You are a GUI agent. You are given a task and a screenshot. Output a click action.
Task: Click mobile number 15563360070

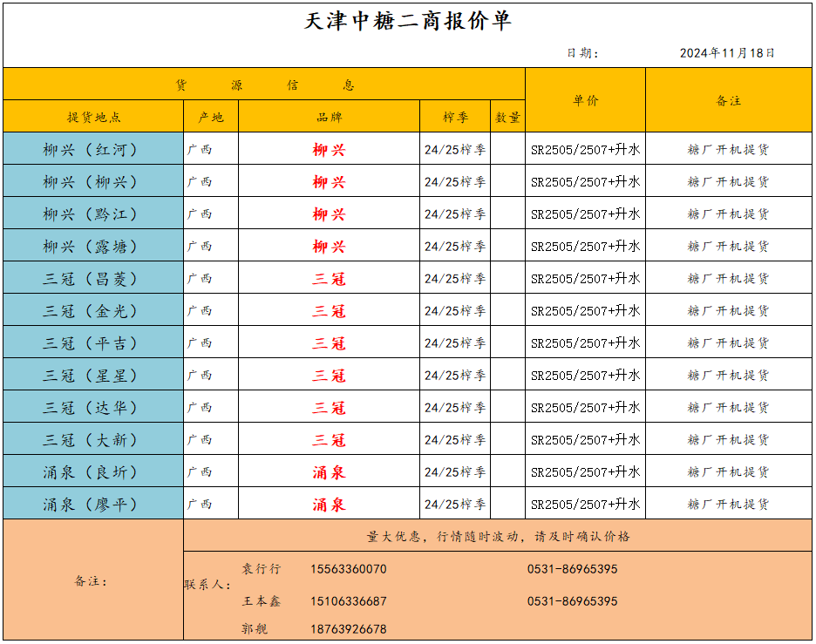point(348,569)
